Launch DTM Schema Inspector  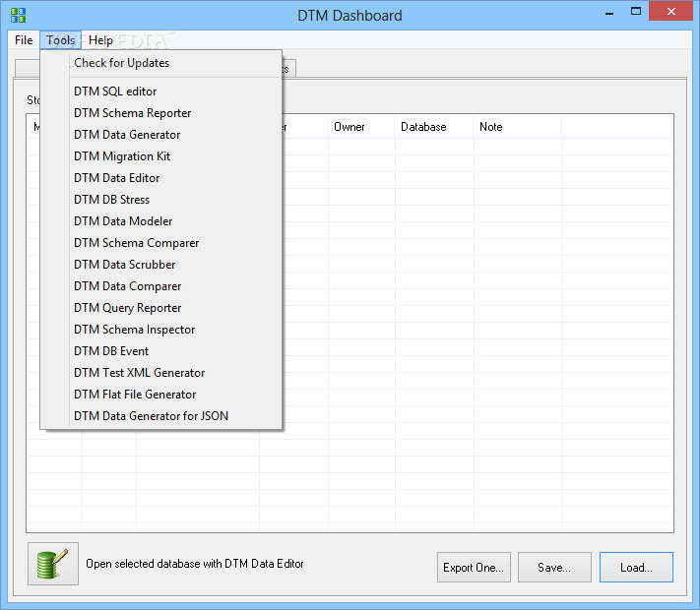[x=161, y=330]
